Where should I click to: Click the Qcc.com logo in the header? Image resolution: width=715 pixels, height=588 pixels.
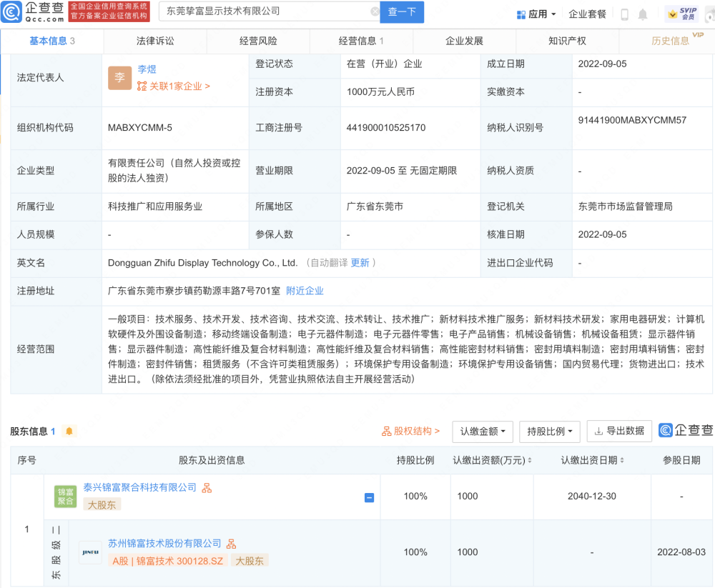(34, 11)
